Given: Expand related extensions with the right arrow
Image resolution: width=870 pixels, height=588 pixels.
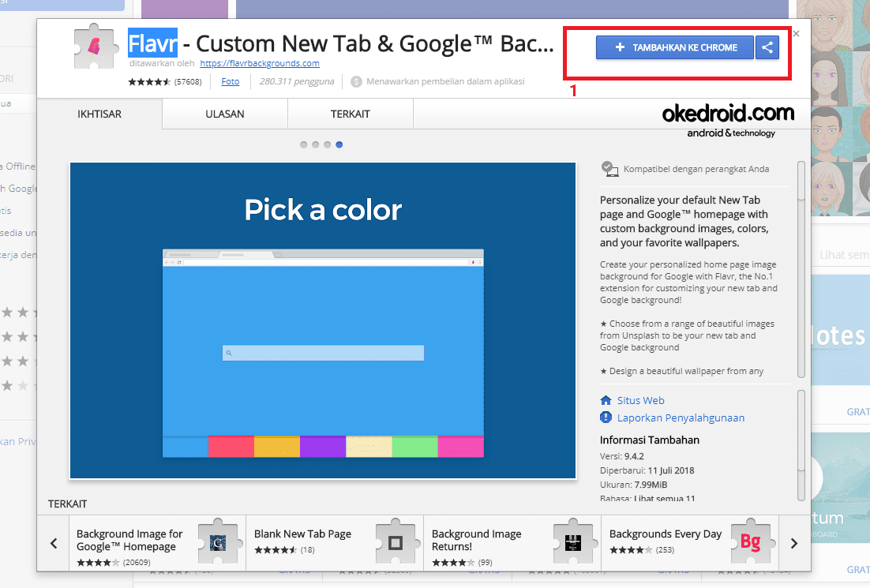Looking at the screenshot, I should pos(793,543).
